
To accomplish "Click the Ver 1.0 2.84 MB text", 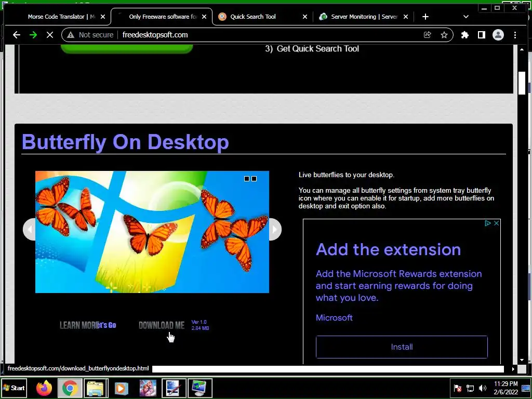I will [x=200, y=325].
